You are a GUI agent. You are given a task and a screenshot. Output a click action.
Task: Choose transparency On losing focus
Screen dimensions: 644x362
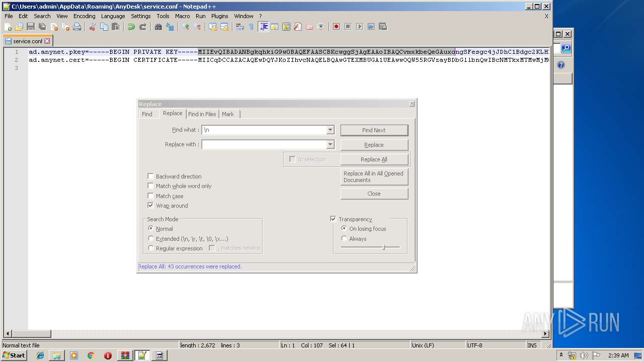[x=344, y=229]
